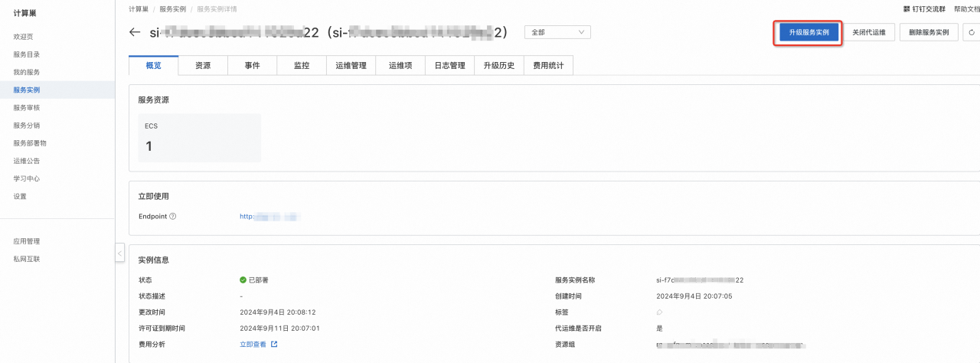Open 欢迎页 in the sidebar
Viewport: 980px width, 363px height.
pos(23,37)
